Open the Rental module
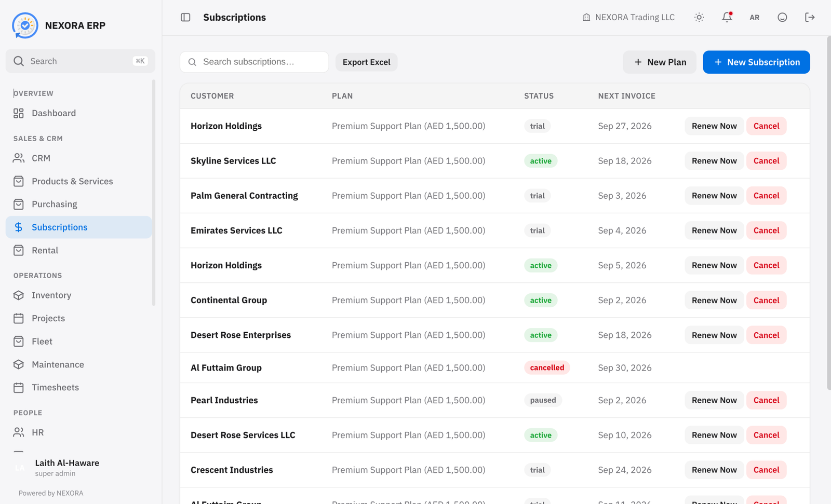This screenshot has height=504, width=831. 79,250
